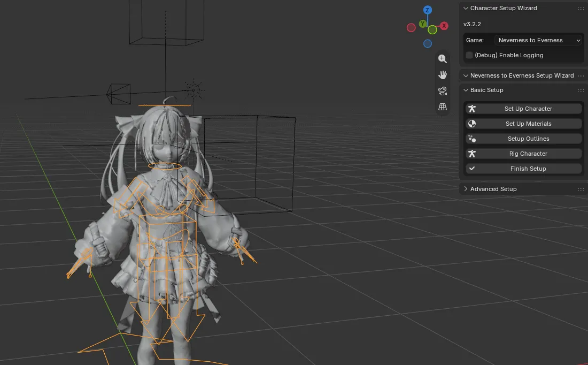The width and height of the screenshot is (588, 365).
Task: Click the v3.2.2 version text
Action: pos(472,24)
